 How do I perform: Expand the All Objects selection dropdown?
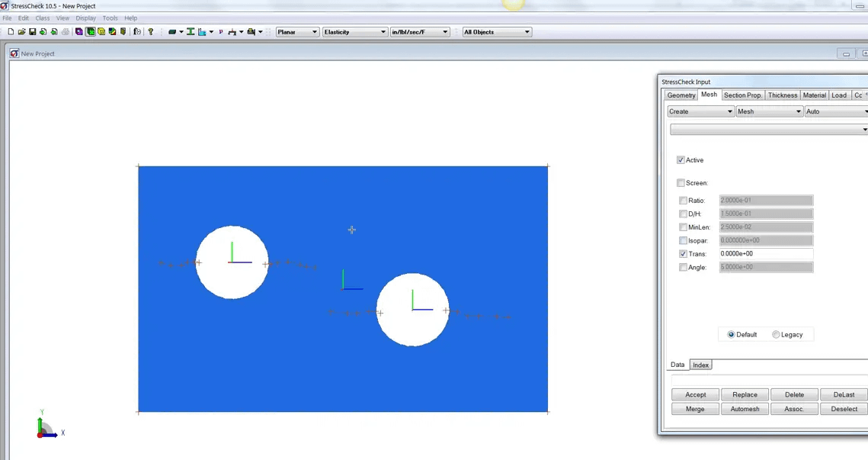coord(529,32)
